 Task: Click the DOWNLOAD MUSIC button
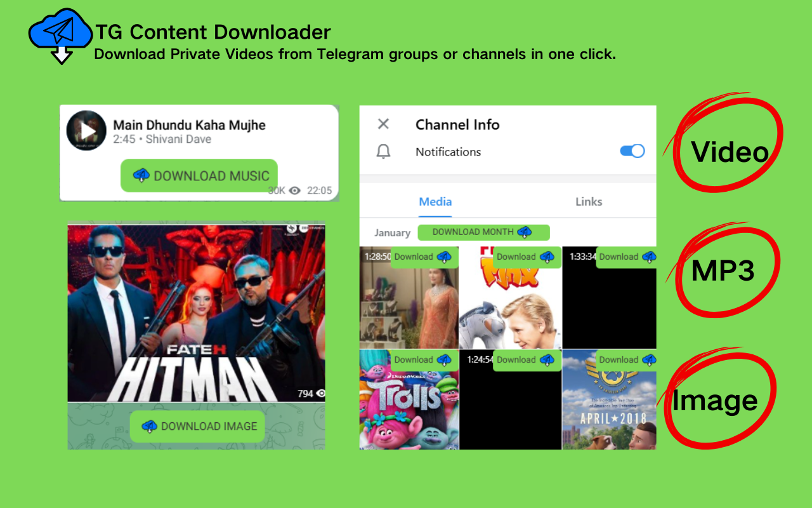coord(199,175)
